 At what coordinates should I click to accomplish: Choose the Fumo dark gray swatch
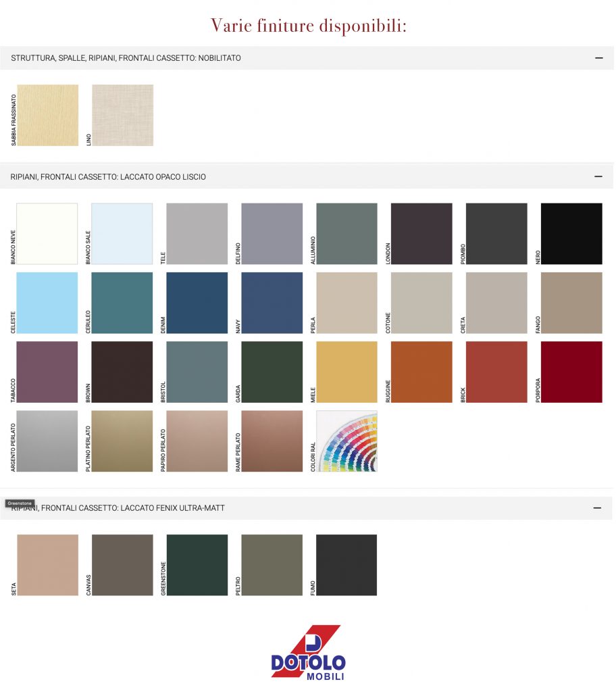point(346,565)
